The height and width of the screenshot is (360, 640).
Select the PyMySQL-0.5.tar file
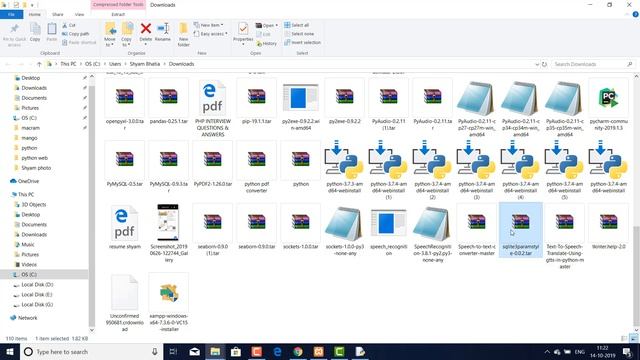124,164
